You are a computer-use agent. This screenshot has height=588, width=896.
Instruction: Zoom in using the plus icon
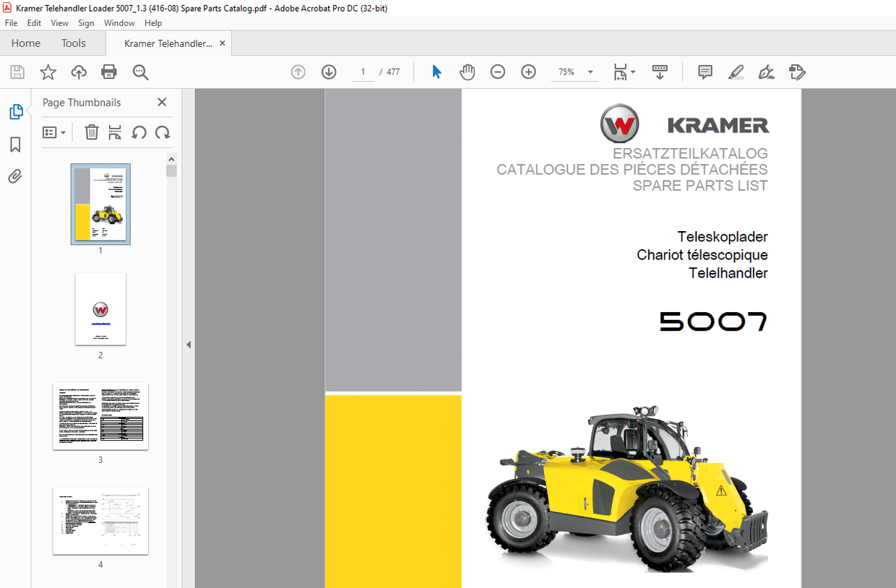pyautogui.click(x=528, y=72)
